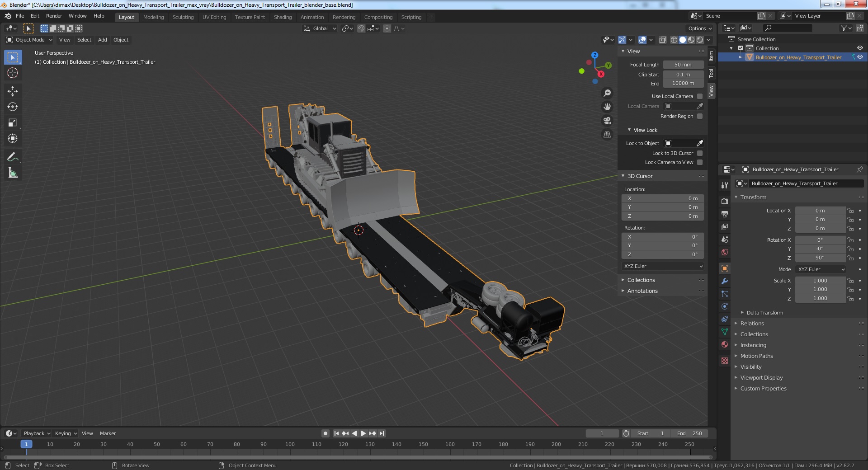Open the Object Data properties tab
This screenshot has width=868, height=470.
tap(725, 332)
